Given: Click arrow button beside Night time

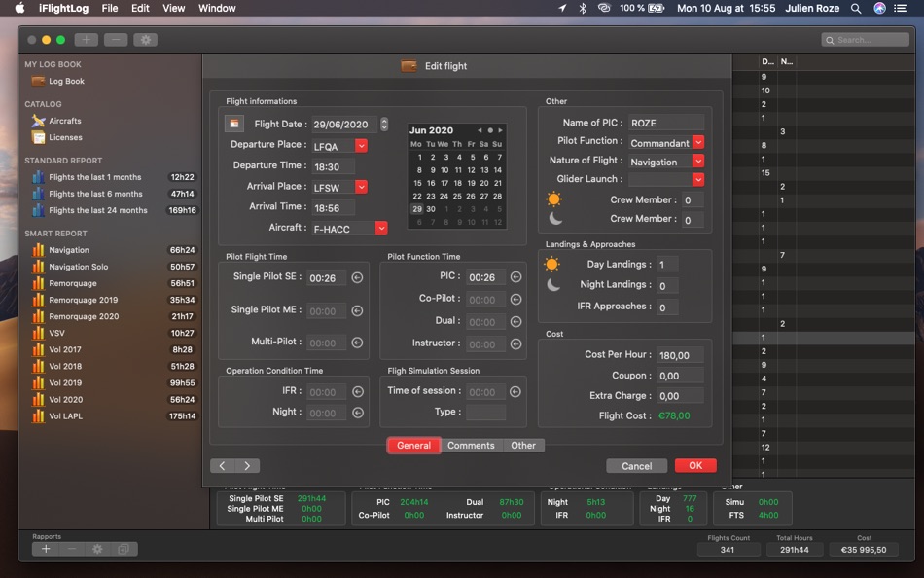Looking at the screenshot, I should [357, 413].
